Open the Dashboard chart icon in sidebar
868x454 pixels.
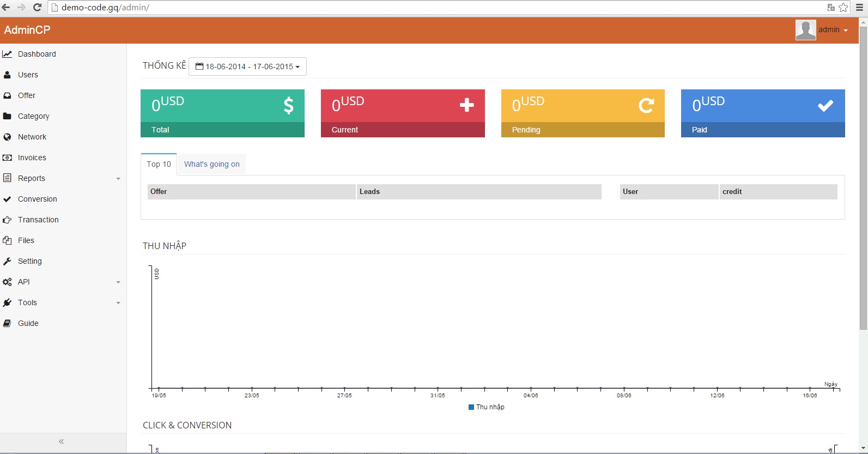click(x=7, y=54)
